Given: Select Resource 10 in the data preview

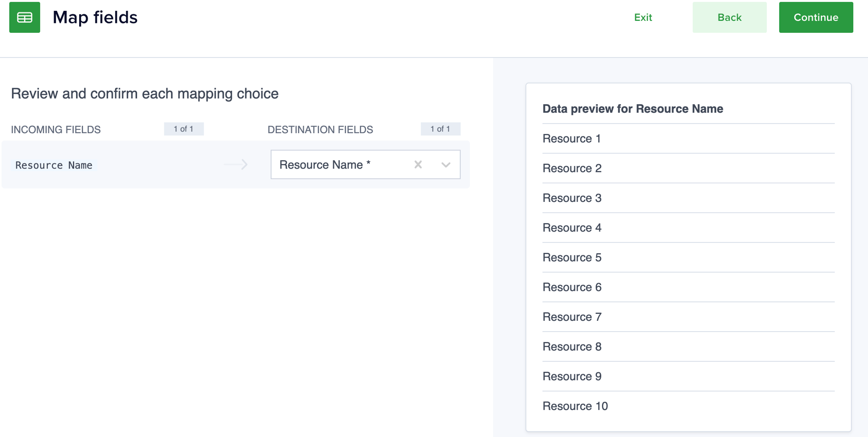Looking at the screenshot, I should [575, 406].
